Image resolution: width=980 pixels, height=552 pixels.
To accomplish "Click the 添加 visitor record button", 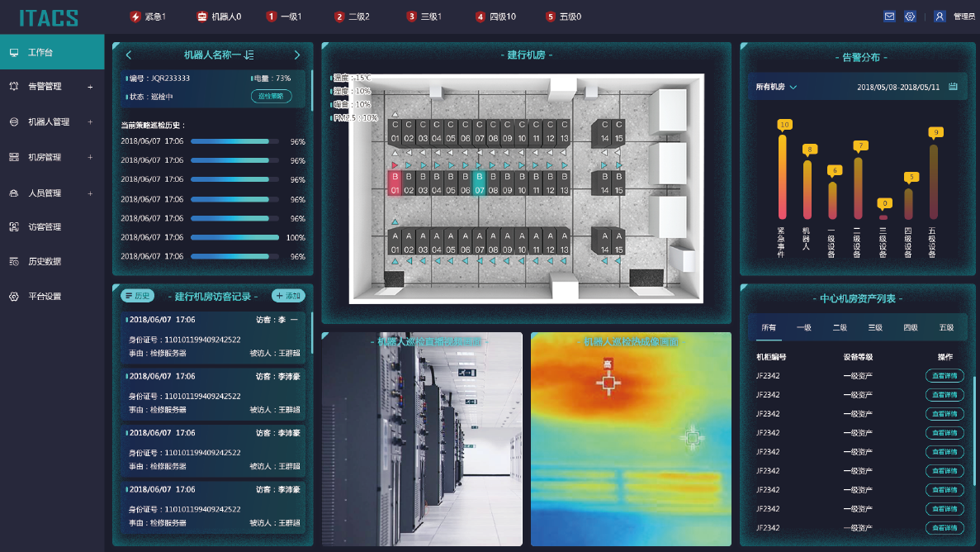I will 288,295.
